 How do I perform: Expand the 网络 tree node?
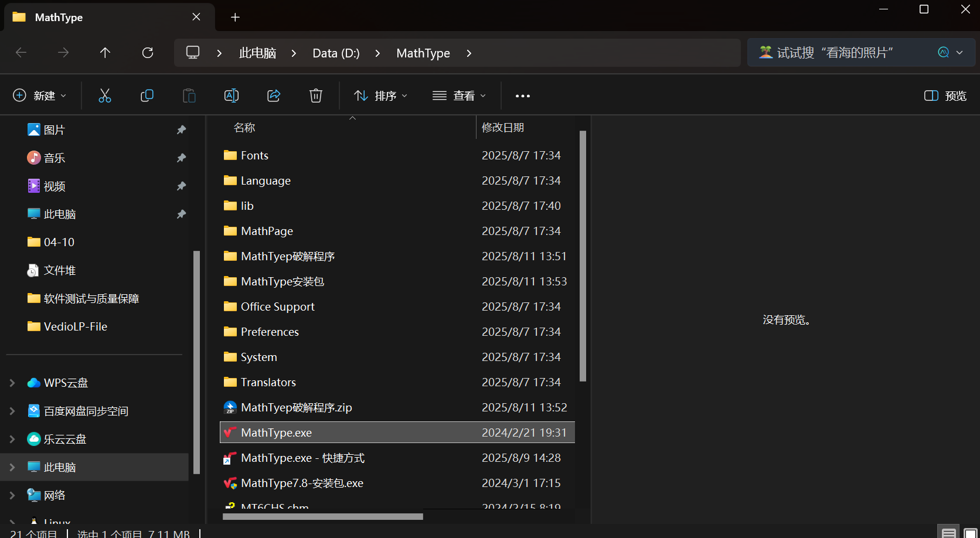(x=12, y=495)
